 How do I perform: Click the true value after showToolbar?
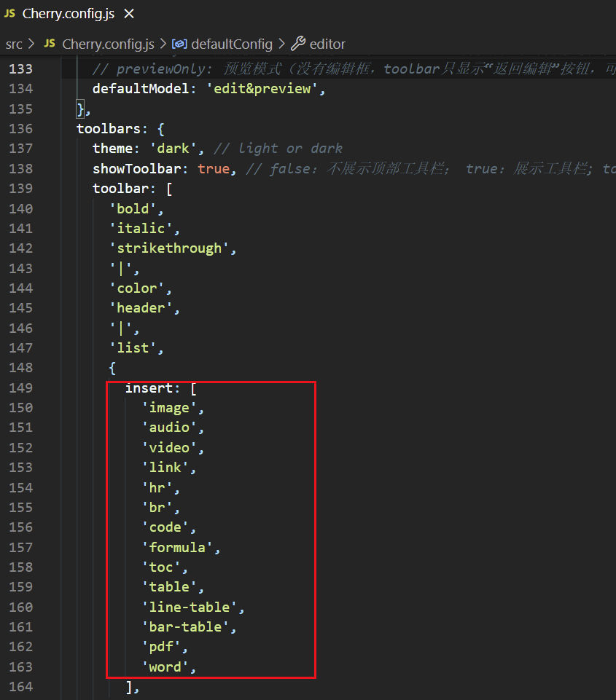(x=214, y=169)
